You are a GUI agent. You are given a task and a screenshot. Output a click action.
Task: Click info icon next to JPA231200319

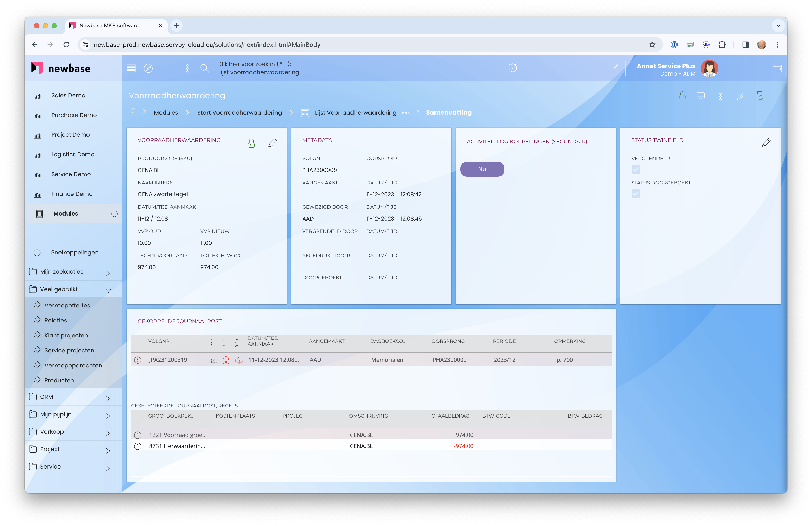(138, 360)
